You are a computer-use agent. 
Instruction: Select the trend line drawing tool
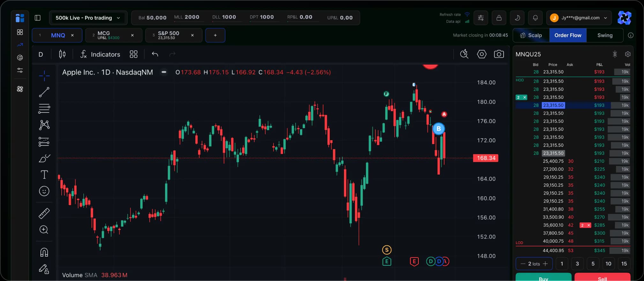coord(44,92)
